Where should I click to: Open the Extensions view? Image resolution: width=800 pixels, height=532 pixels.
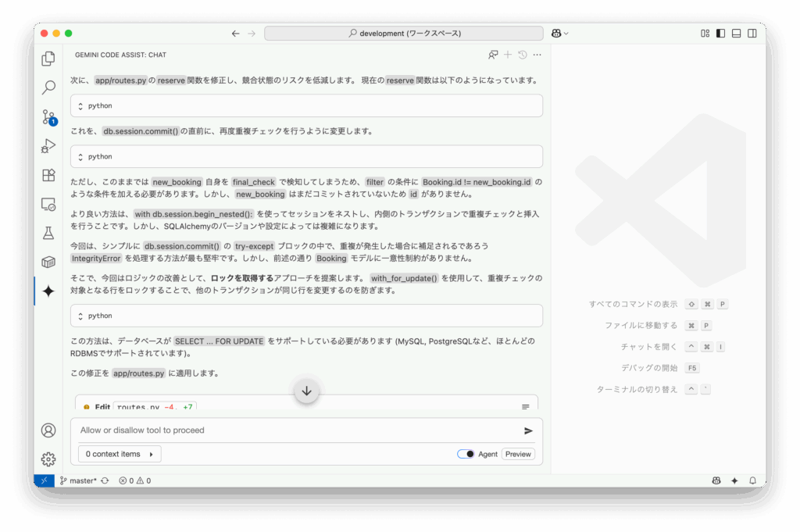tap(48, 175)
